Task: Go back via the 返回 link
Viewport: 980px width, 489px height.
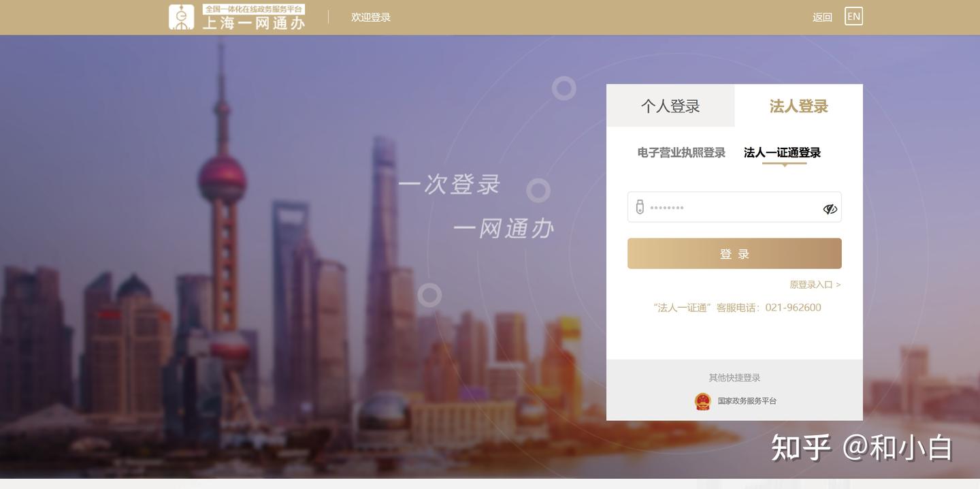Action: [x=822, y=17]
